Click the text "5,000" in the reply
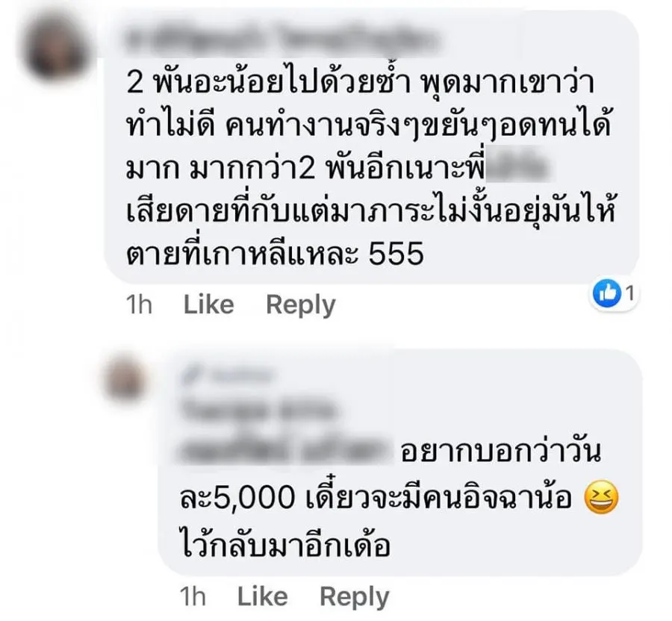 click(x=254, y=498)
